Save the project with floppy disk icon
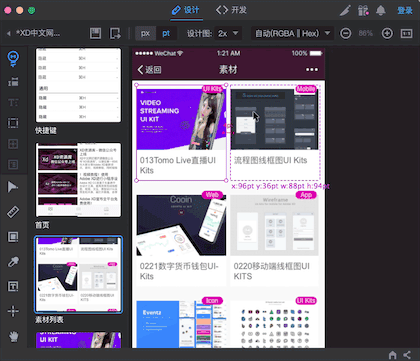Screen dimensions: 420x361 [95, 33]
